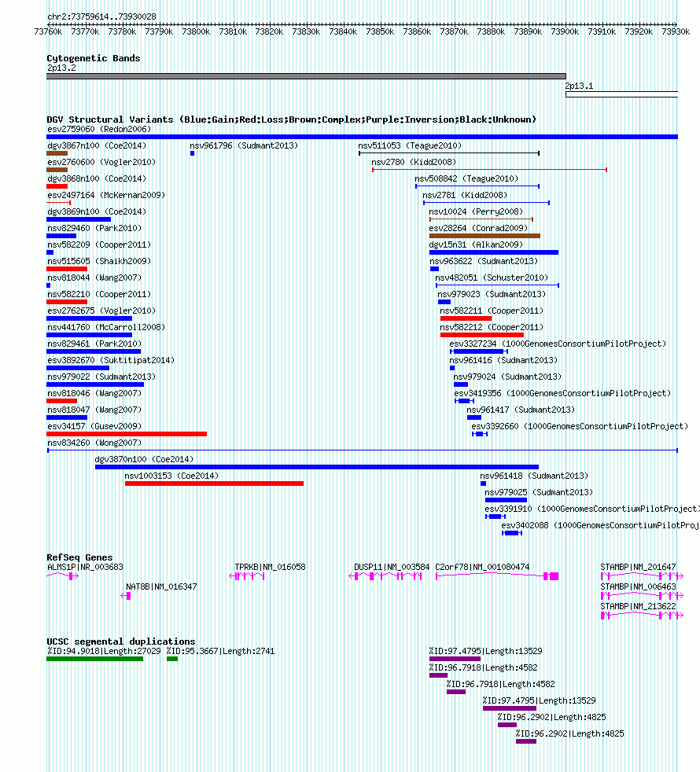Screen dimensions: 700x772
Task: Click nsv979022 (Sudmant2013) label
Action: (101, 377)
